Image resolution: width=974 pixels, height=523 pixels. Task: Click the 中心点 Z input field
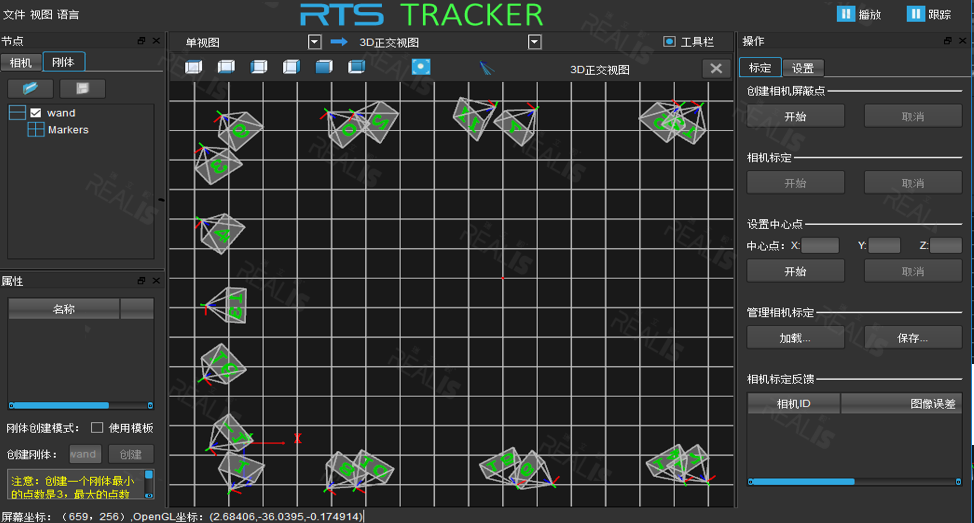[946, 245]
